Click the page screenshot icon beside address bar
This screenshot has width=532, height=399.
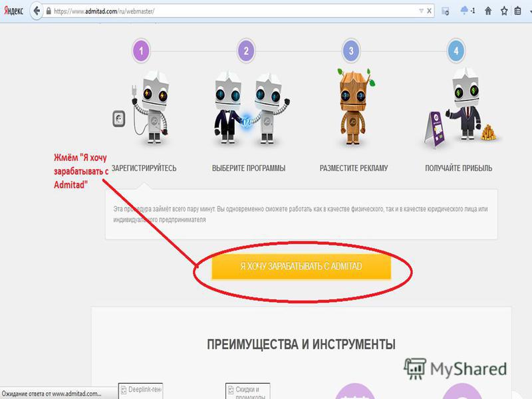tap(446, 11)
